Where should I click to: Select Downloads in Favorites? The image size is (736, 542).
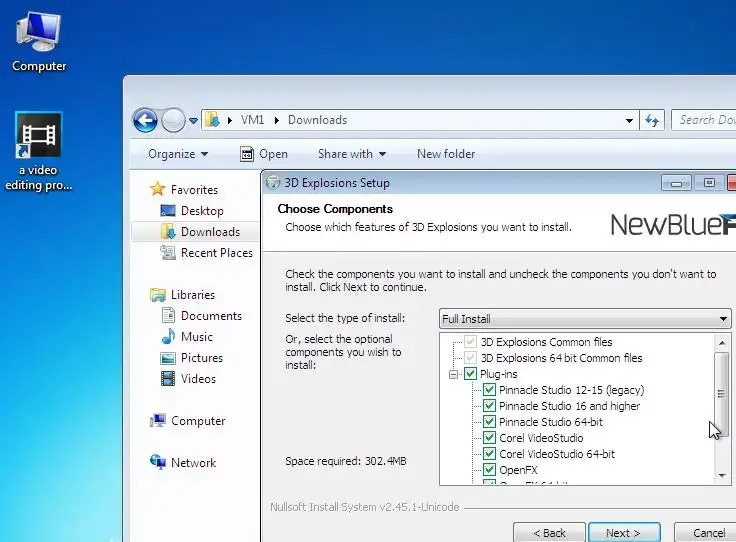tap(210, 232)
